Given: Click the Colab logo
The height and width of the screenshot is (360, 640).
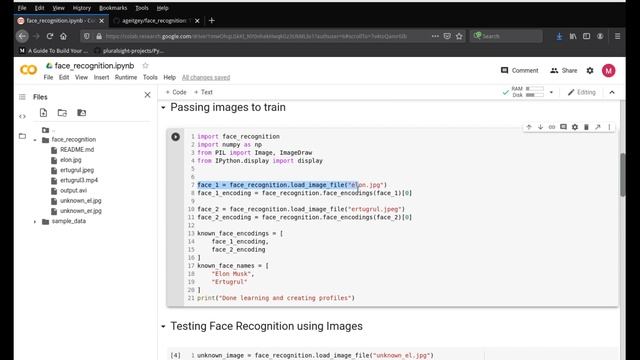Looking at the screenshot, I should pyautogui.click(x=29, y=70).
